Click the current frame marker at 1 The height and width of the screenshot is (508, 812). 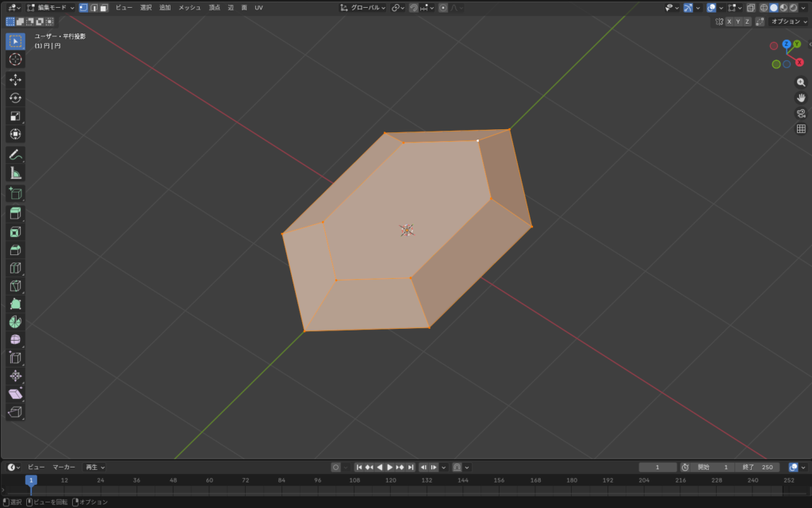pos(31,480)
